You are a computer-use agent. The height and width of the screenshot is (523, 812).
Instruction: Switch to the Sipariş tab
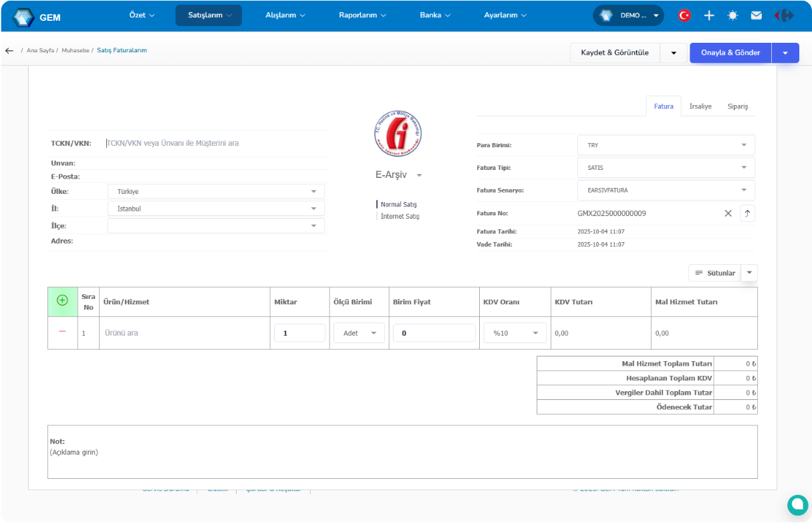[x=738, y=106]
